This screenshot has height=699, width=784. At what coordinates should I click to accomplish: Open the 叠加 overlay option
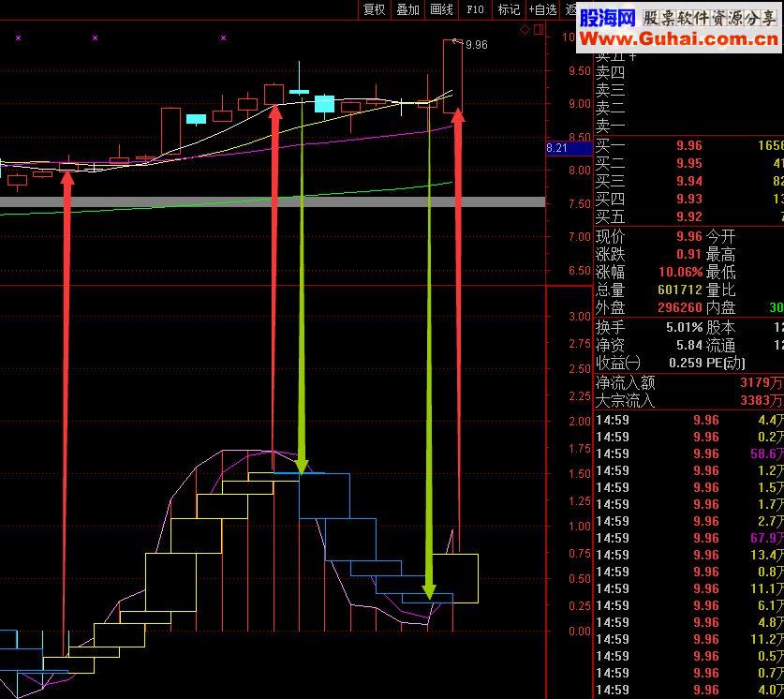(407, 9)
